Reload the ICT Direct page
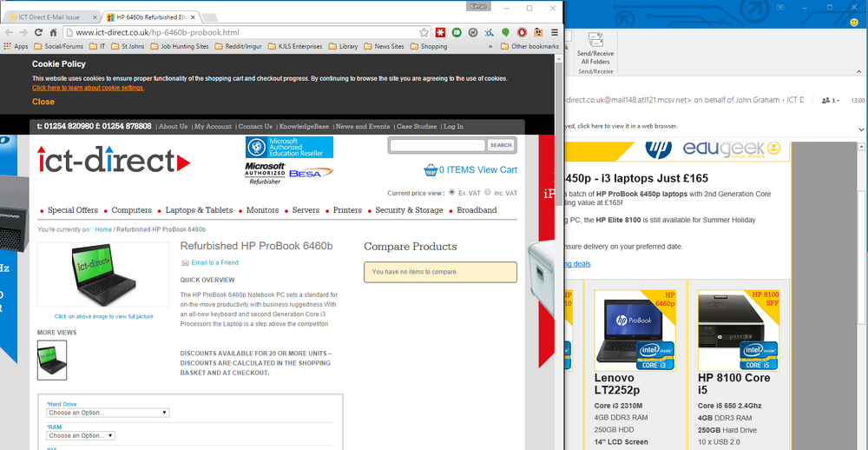The height and width of the screenshot is (450, 868). pos(39,33)
